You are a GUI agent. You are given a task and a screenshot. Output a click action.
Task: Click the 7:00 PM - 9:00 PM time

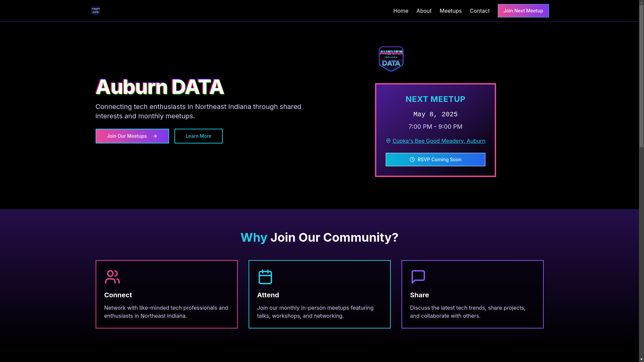click(x=435, y=127)
